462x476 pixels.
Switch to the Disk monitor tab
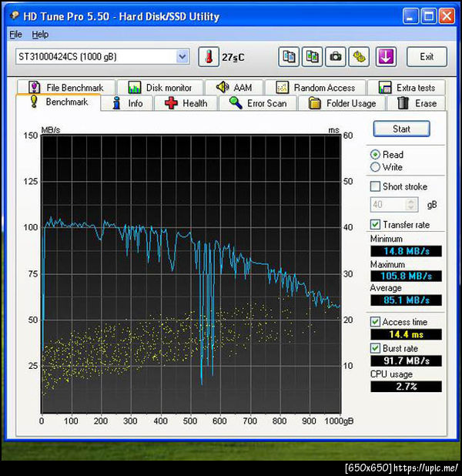pyautogui.click(x=160, y=88)
